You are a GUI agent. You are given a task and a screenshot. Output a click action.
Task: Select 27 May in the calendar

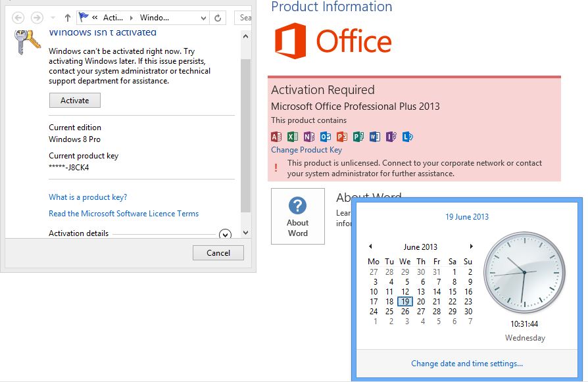[374, 272]
